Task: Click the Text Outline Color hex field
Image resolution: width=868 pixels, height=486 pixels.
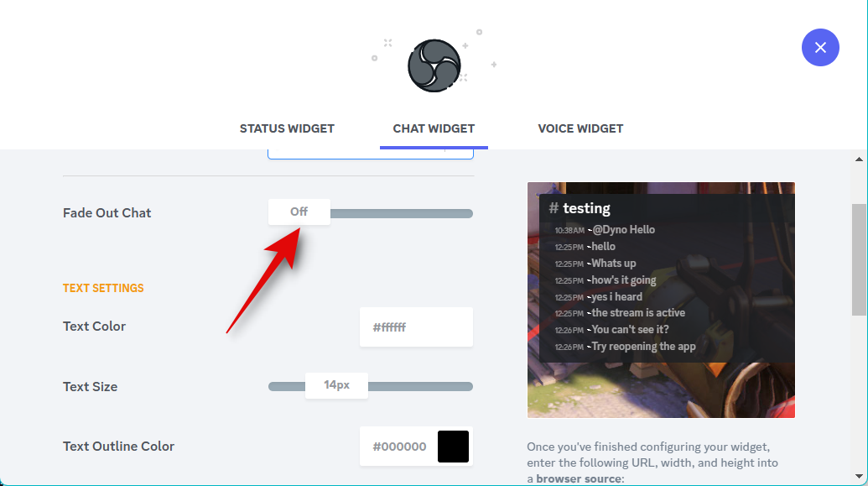Action: click(x=399, y=447)
